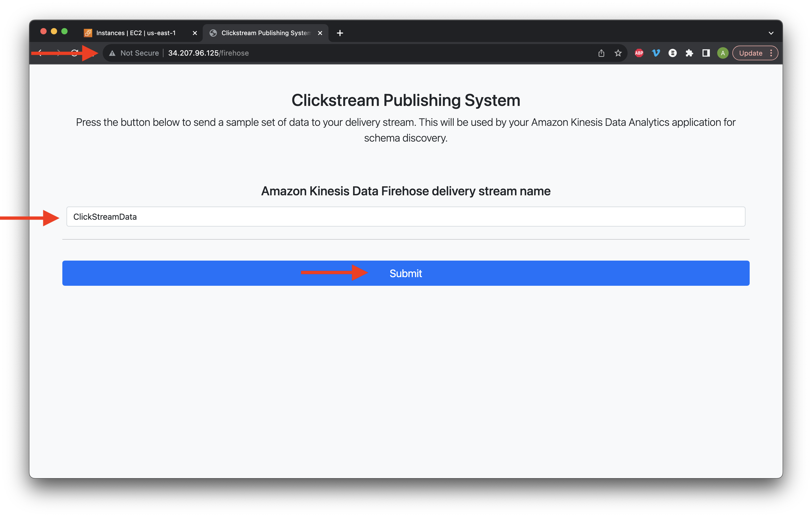Open the Chrome three-dot menu
Image resolution: width=812 pixels, height=517 pixels.
[x=771, y=53]
